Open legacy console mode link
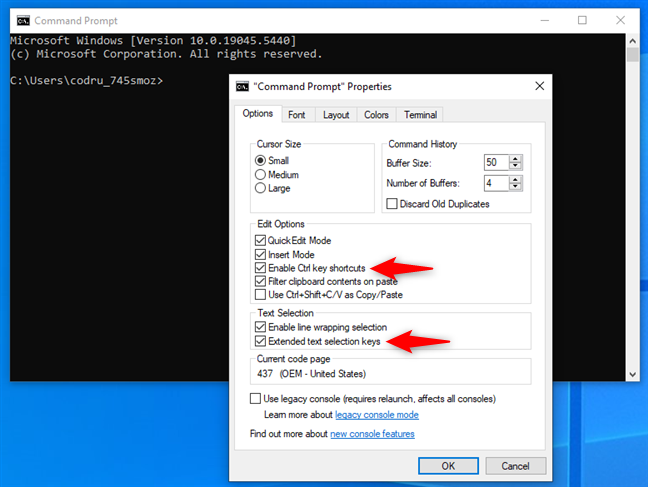The width and height of the screenshot is (648, 487). [x=377, y=415]
